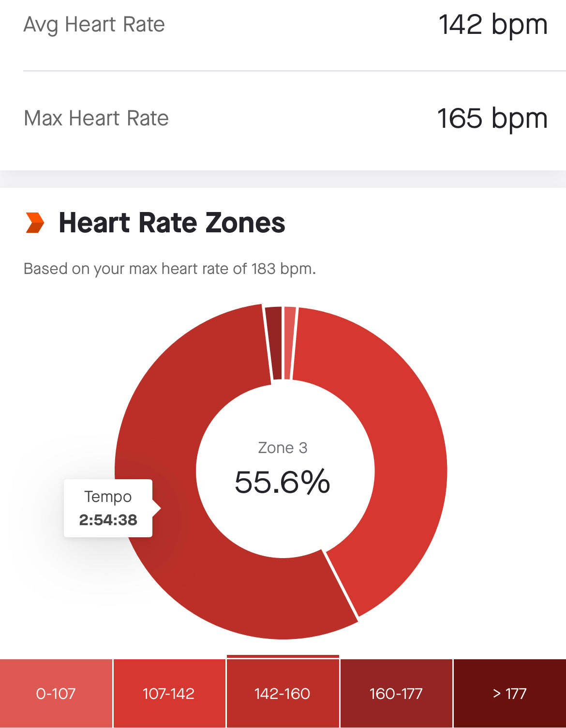The width and height of the screenshot is (566, 728).
Task: Select the Avg Heart Rate label
Action: pos(94,25)
